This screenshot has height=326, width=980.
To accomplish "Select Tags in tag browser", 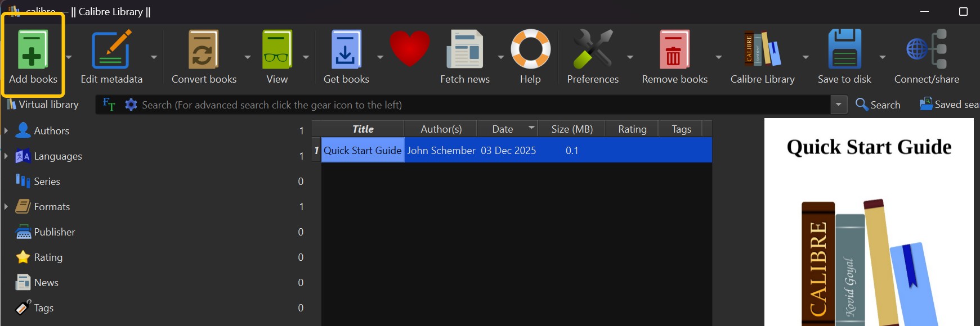I will (x=43, y=307).
